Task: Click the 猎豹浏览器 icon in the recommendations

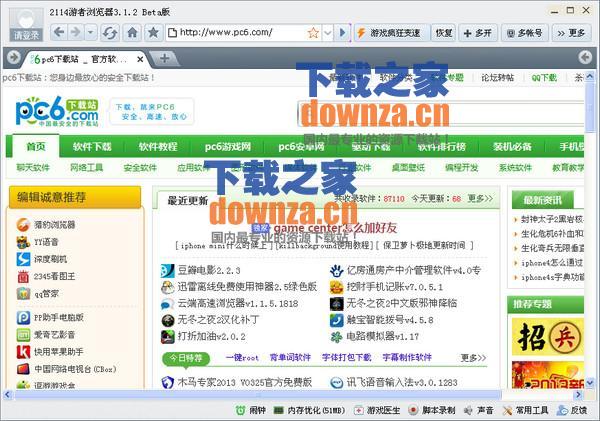Action: click(23, 224)
